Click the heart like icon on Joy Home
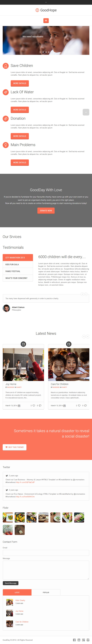92x644 pixels. (x=34, y=405)
